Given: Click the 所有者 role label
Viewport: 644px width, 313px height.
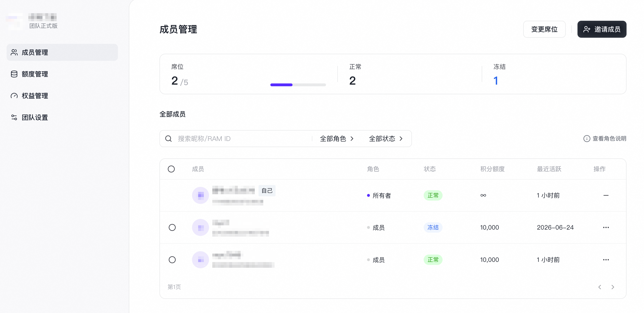Looking at the screenshot, I should (x=381, y=196).
